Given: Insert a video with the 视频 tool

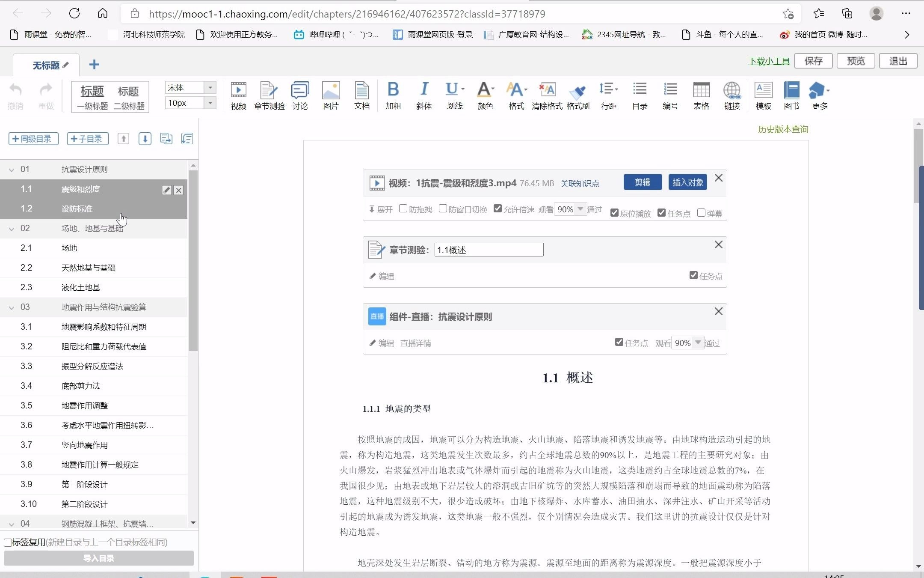Looking at the screenshot, I should 238,96.
